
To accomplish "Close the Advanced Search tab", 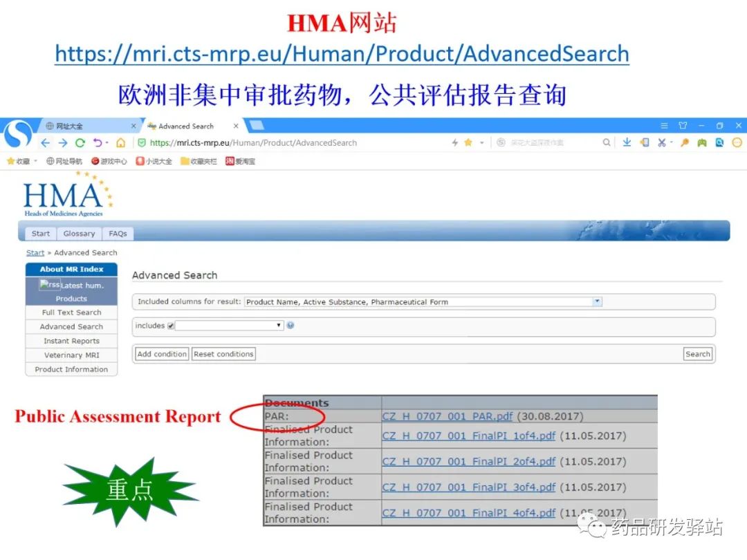I will click(x=236, y=127).
